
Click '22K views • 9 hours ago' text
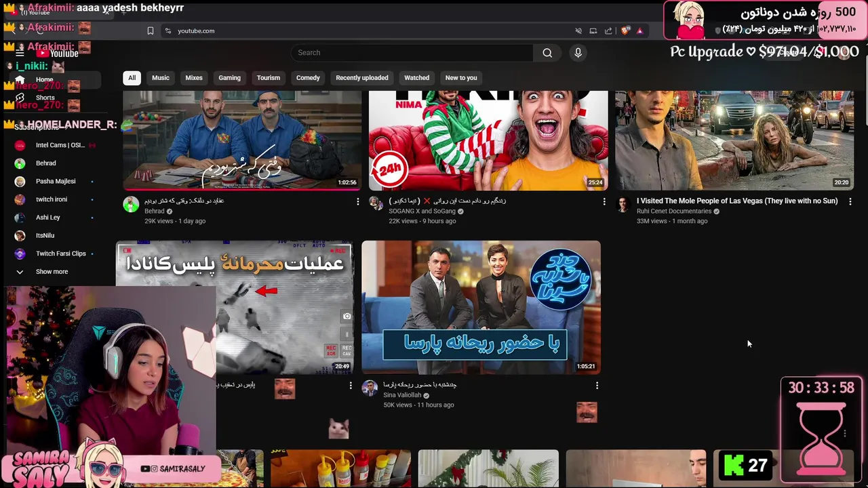[422, 221]
